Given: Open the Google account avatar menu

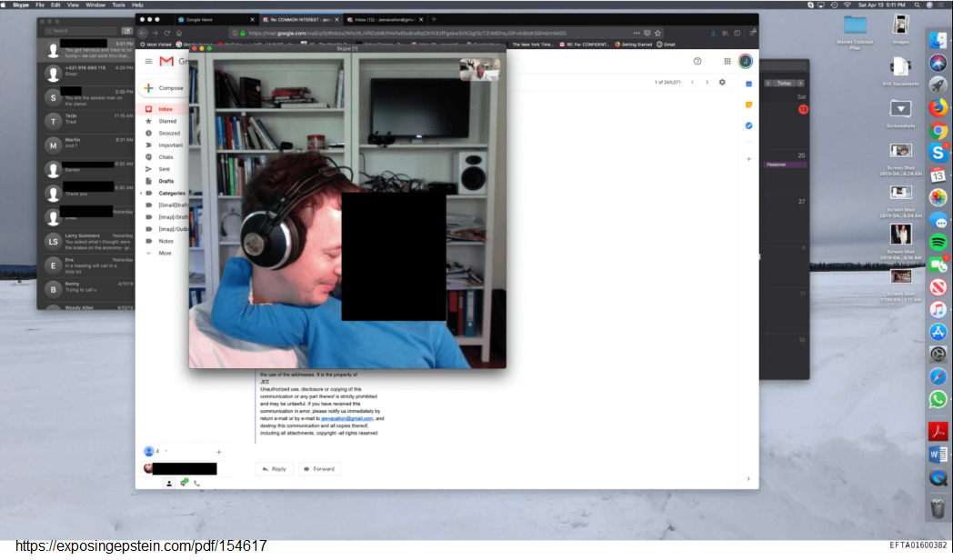Looking at the screenshot, I should coord(745,61).
